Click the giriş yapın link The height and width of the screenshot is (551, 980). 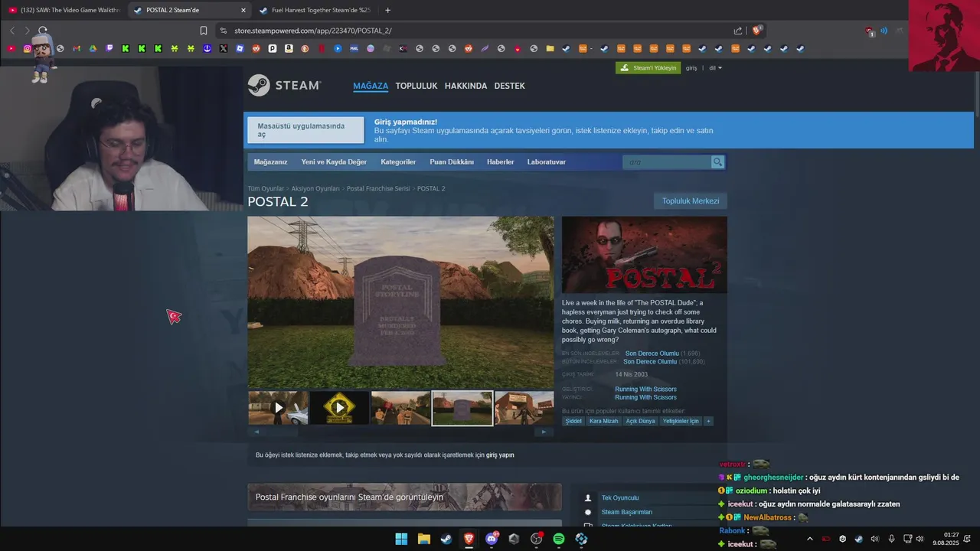pos(500,455)
